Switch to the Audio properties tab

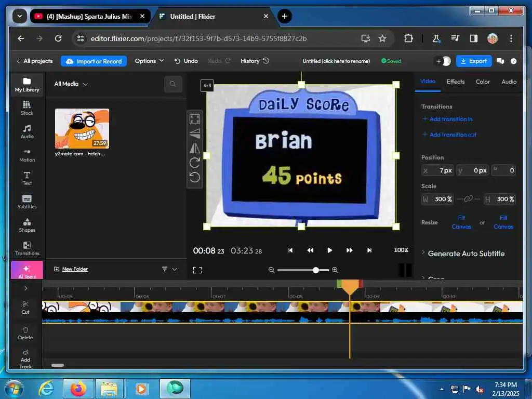tap(509, 82)
